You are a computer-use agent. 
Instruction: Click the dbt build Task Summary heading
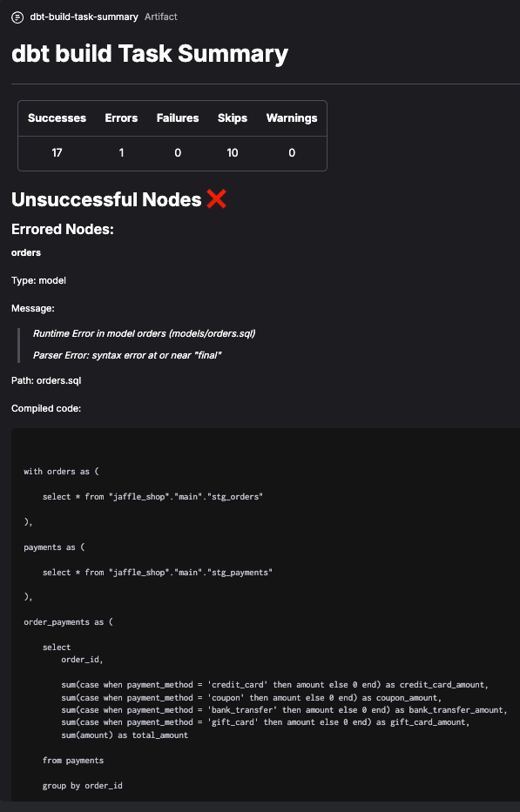click(150, 53)
